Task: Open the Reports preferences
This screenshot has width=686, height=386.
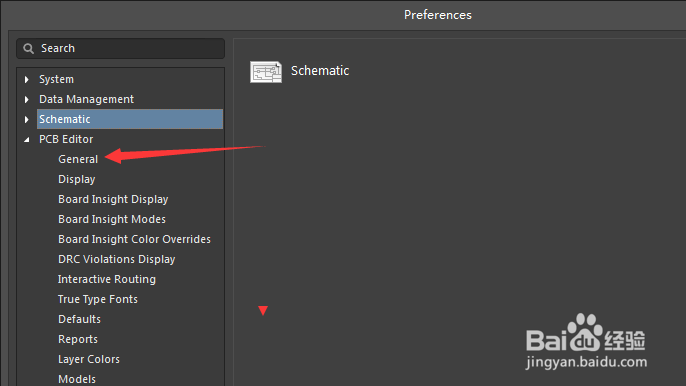Action: 78,340
